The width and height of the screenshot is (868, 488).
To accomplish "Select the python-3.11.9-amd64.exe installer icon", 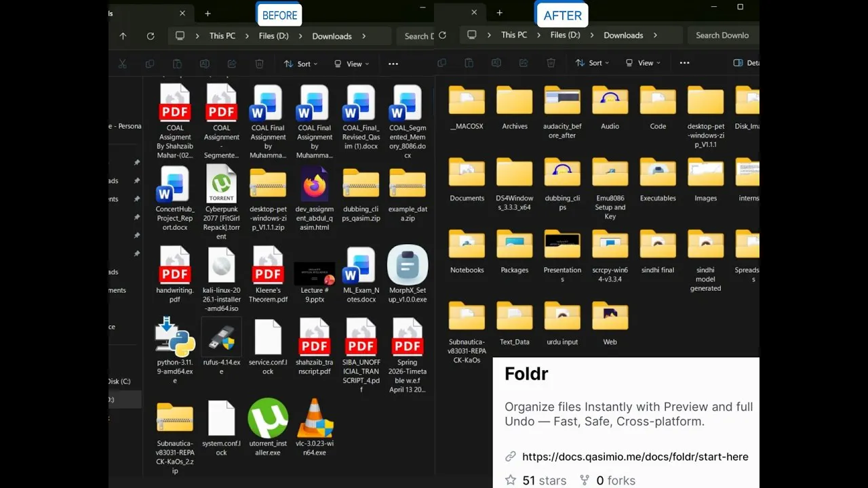I will point(175,337).
